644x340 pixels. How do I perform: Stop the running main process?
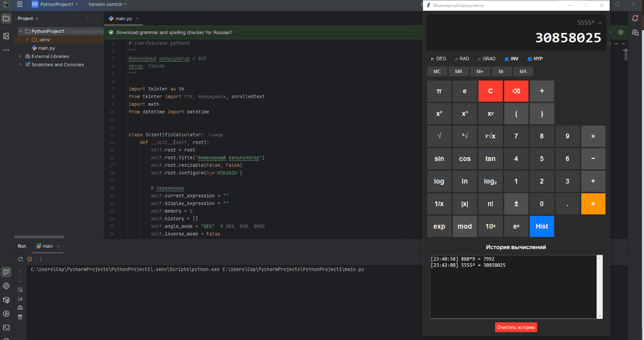[29, 259]
